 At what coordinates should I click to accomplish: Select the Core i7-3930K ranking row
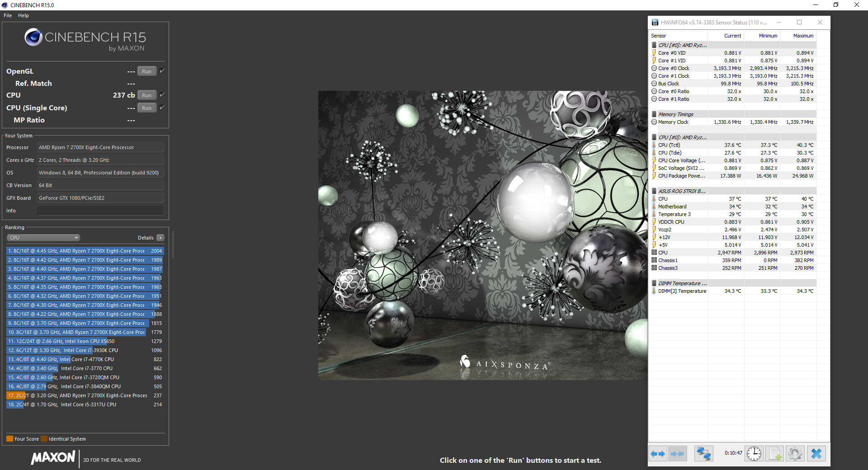pos(85,350)
